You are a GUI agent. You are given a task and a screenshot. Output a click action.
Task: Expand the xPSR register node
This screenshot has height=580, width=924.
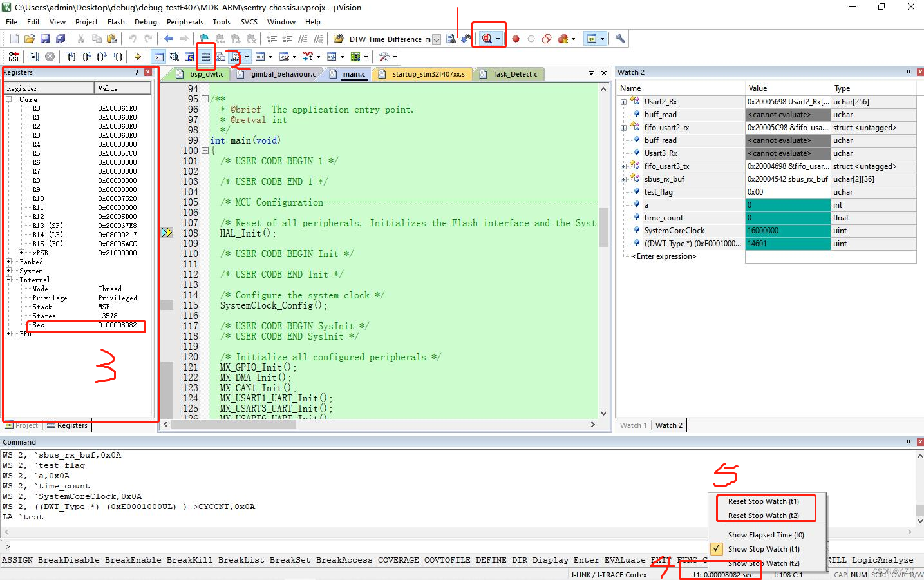pos(22,253)
